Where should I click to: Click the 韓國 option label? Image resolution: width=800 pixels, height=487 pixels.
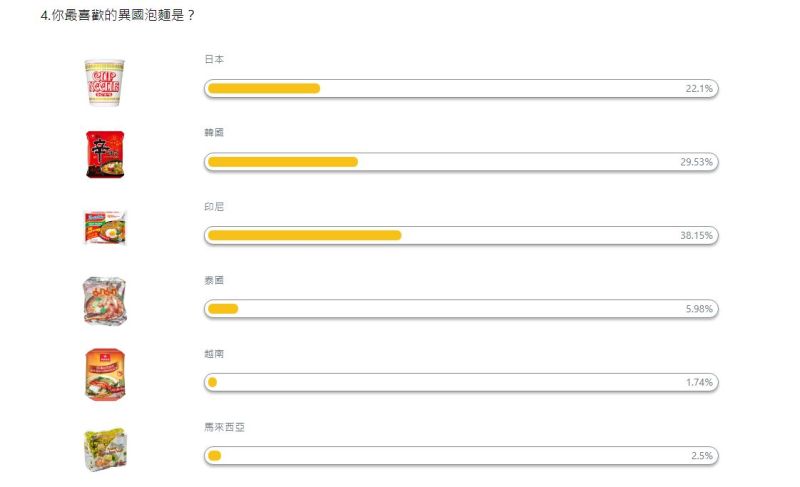214,133
